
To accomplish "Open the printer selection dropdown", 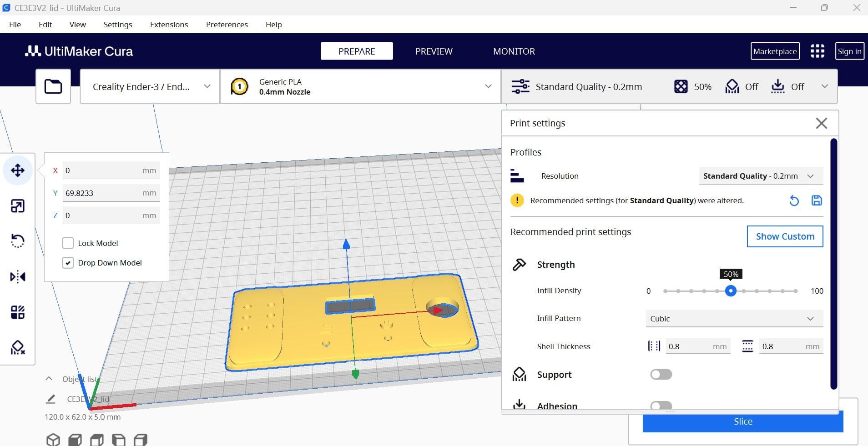I will point(150,86).
